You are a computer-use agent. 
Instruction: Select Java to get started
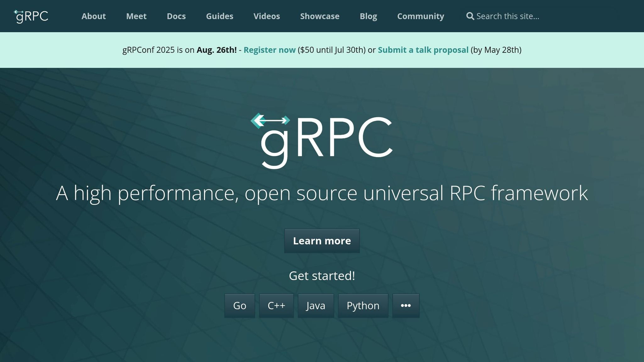pyautogui.click(x=316, y=305)
